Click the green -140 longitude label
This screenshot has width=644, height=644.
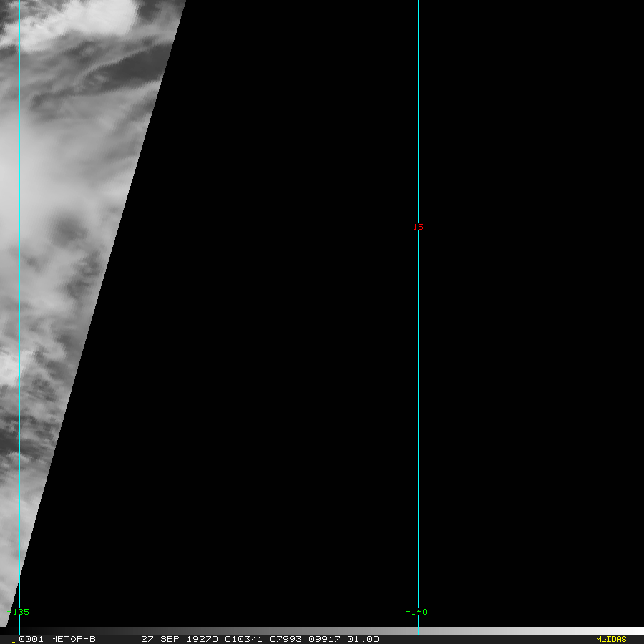[416, 612]
